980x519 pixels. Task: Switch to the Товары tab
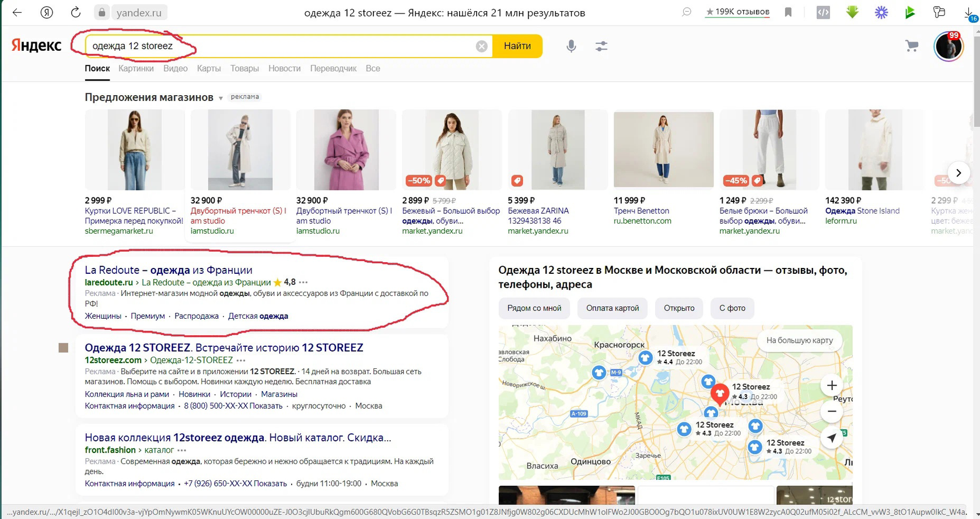(x=244, y=68)
